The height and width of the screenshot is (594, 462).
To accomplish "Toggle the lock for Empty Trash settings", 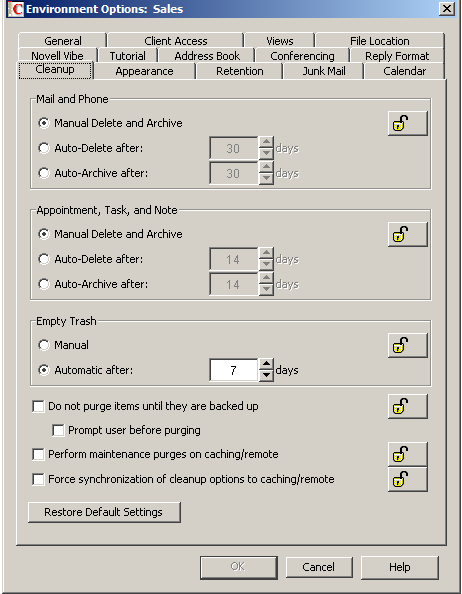I will pos(407,345).
